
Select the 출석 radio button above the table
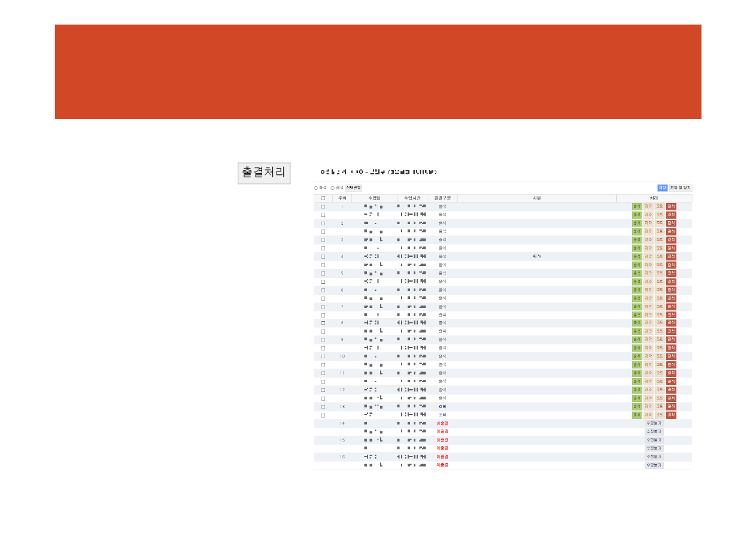(x=316, y=188)
